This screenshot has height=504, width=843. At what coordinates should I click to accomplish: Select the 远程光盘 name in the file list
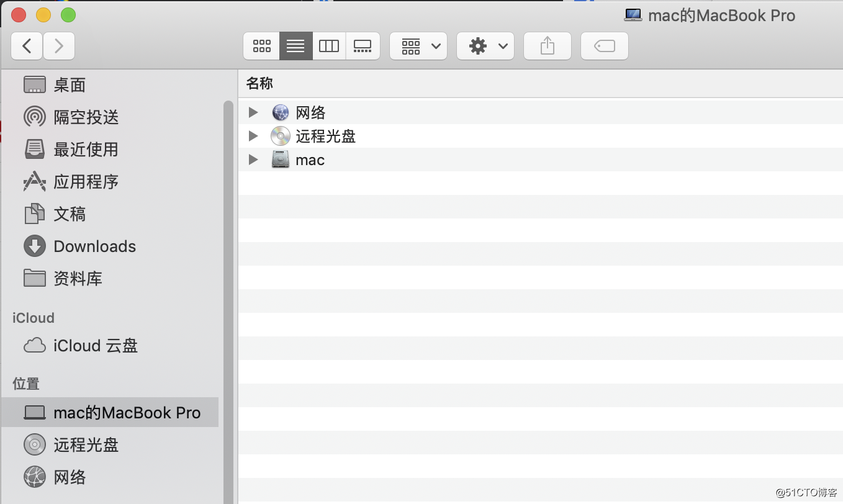(x=326, y=136)
